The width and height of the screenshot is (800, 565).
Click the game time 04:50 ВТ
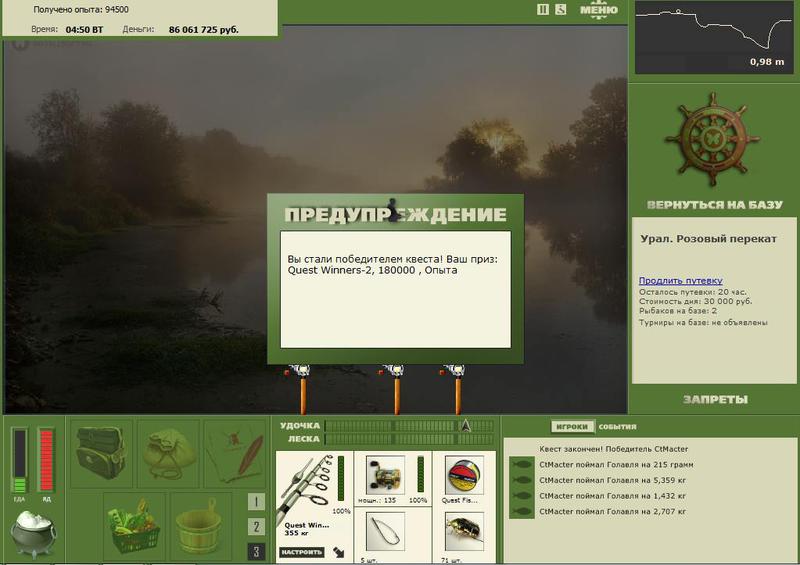pos(84,30)
